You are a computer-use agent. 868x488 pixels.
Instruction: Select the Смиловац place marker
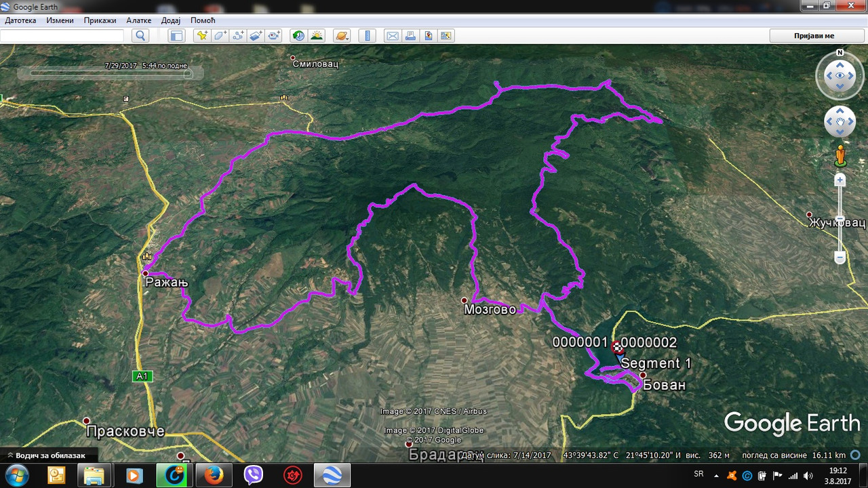[293, 58]
